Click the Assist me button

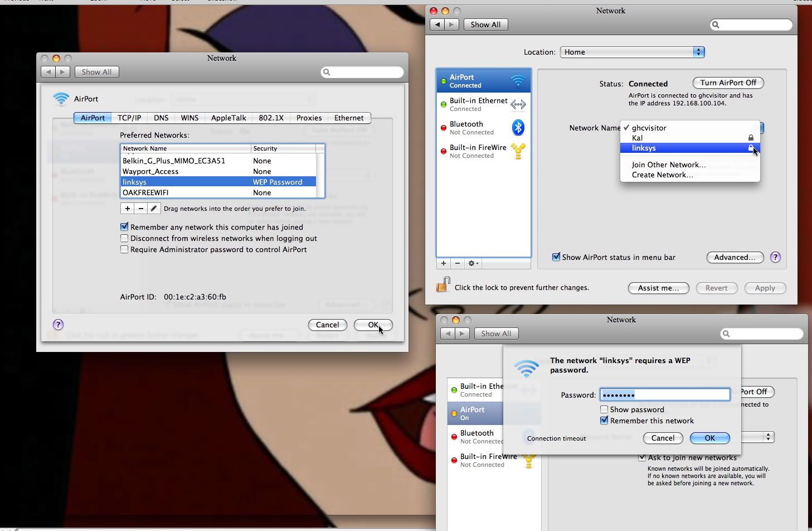tap(659, 288)
